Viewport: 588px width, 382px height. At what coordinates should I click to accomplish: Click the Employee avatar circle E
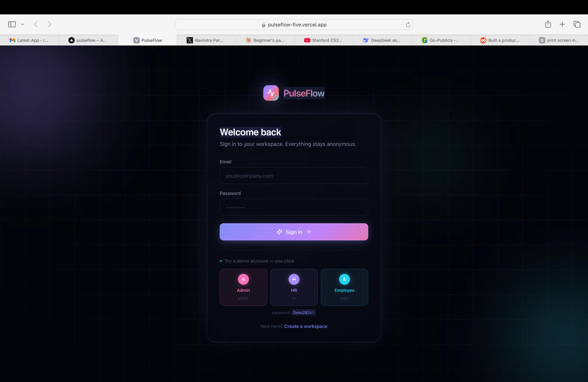coord(344,279)
